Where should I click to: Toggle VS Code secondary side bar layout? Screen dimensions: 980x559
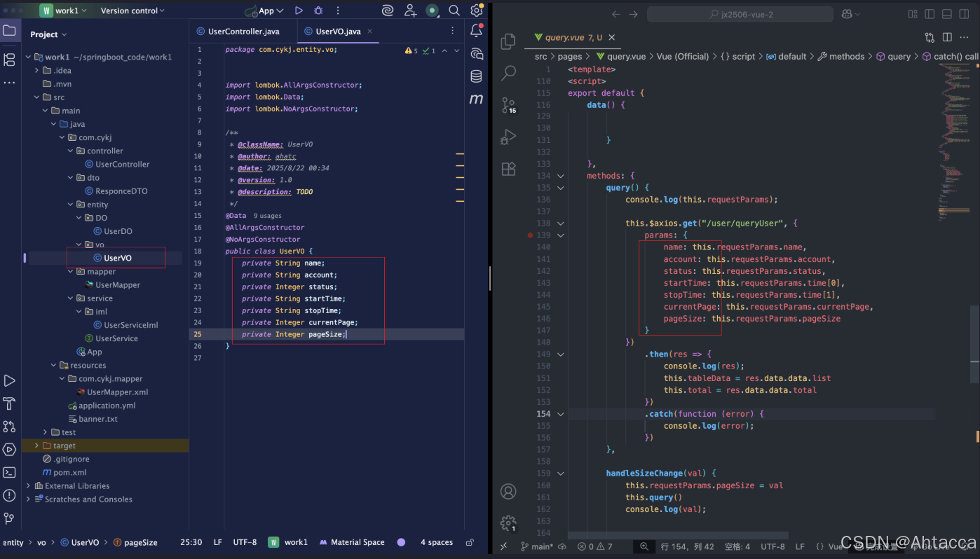click(x=965, y=14)
